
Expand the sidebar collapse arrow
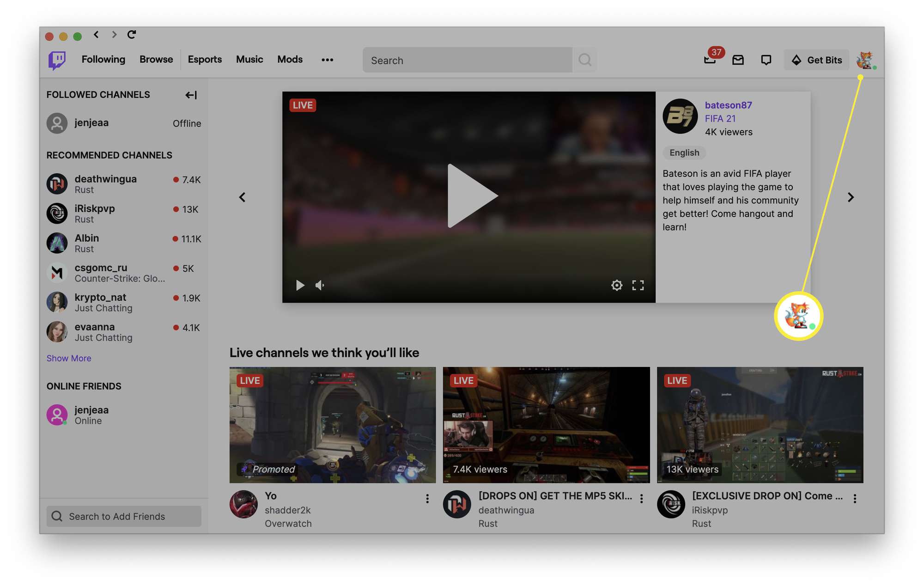point(192,94)
